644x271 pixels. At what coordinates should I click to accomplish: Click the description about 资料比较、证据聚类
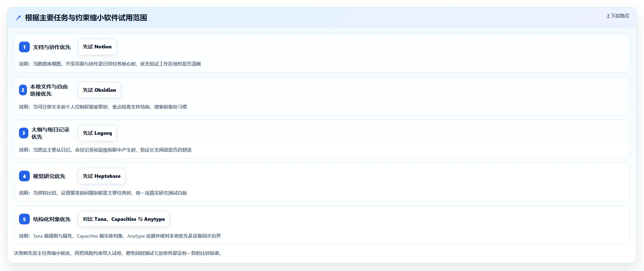103,193
